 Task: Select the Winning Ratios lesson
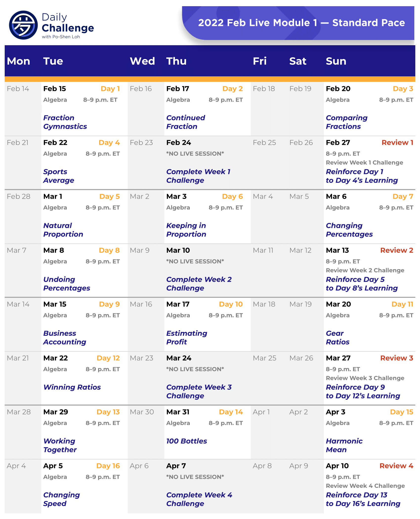[72, 387]
